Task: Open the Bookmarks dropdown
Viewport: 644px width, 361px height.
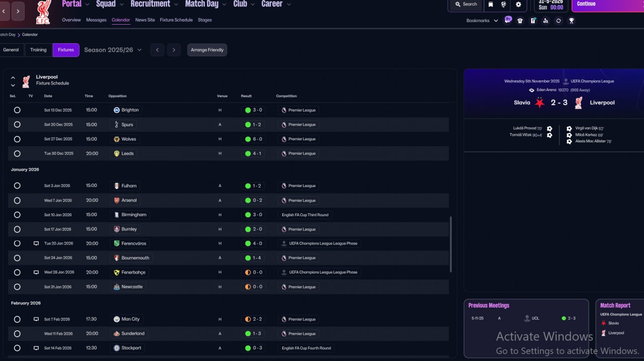Action: 482,21
